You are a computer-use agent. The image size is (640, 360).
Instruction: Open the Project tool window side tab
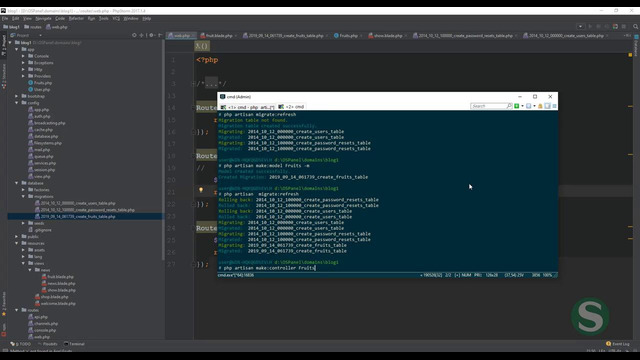[x=4, y=44]
